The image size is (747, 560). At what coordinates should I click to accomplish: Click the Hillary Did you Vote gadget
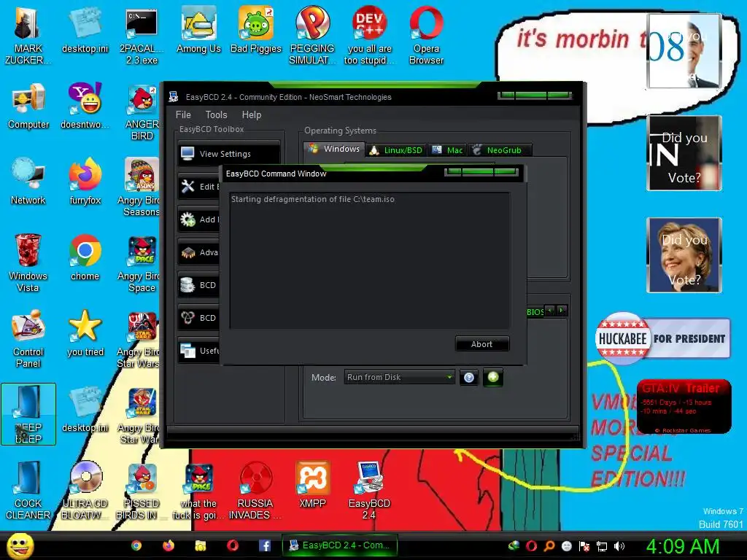click(x=684, y=255)
